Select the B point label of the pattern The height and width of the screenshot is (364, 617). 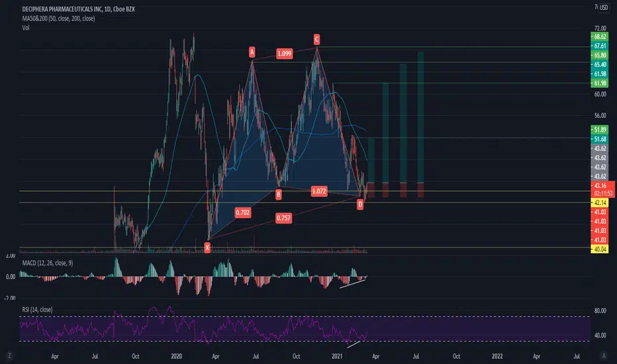[x=279, y=195]
